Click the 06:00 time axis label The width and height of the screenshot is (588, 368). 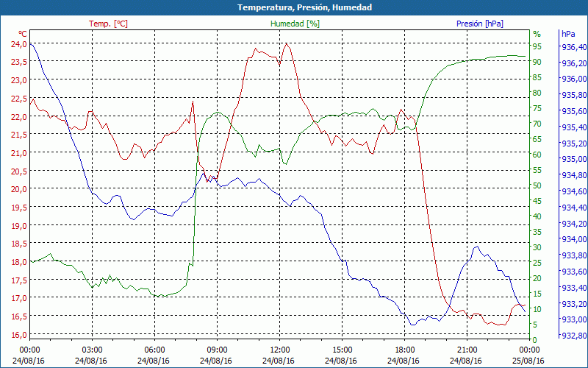click(154, 350)
